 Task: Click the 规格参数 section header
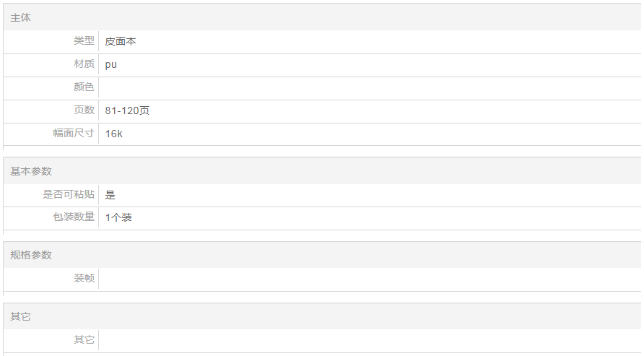[31, 255]
